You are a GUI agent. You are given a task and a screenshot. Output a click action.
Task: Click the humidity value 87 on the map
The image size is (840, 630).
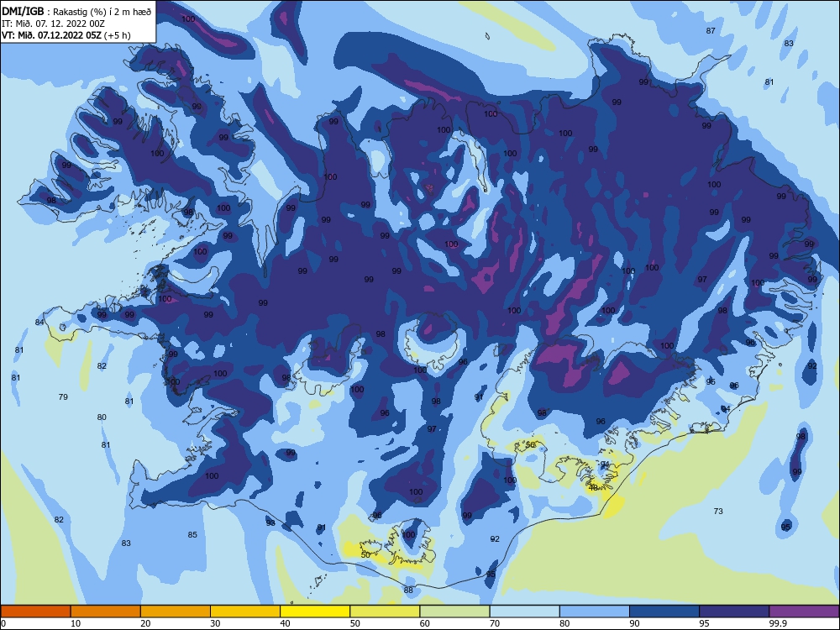click(x=711, y=30)
